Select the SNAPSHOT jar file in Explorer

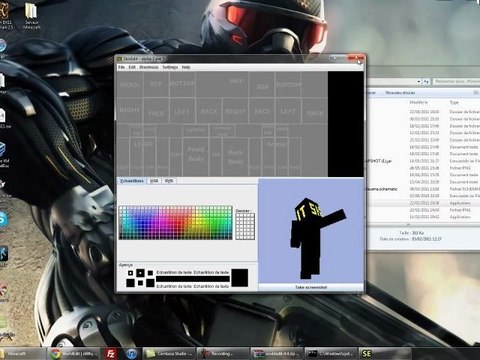point(379,161)
